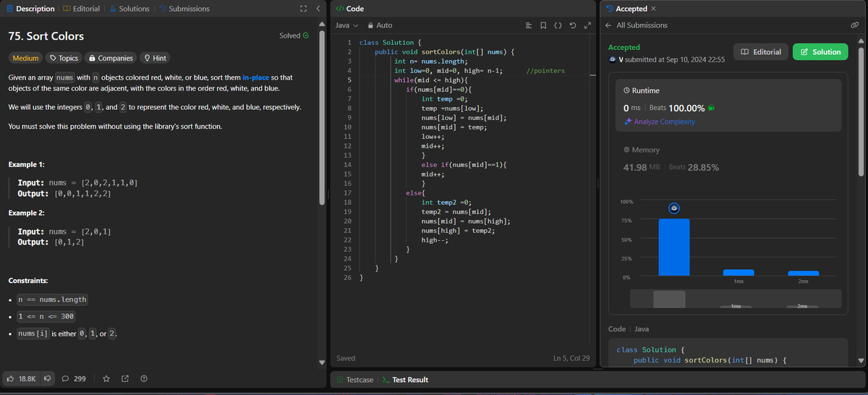Click the '//pointers' comment in code
This screenshot has width=868, height=395.
[546, 71]
